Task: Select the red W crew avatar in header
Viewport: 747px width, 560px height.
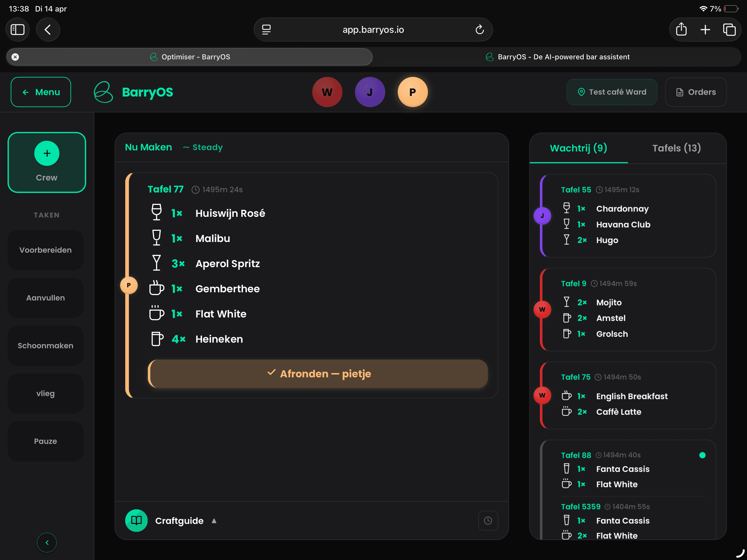Action: click(327, 92)
